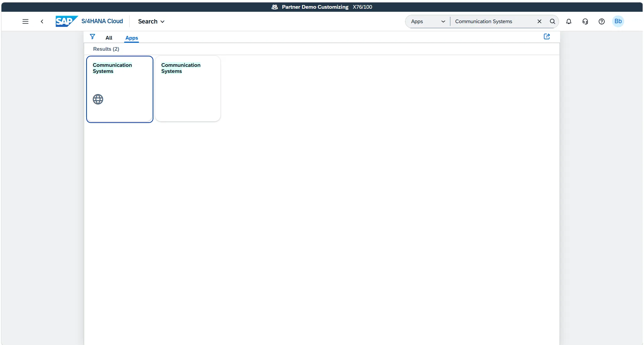
Task: Open the Bb user profile avatar
Action: pyautogui.click(x=618, y=21)
